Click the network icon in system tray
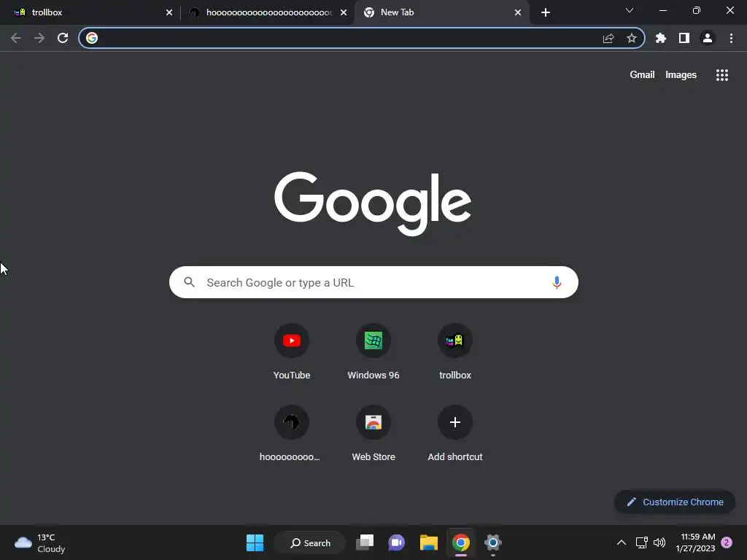Screen dimensions: 747x560 point(641,542)
